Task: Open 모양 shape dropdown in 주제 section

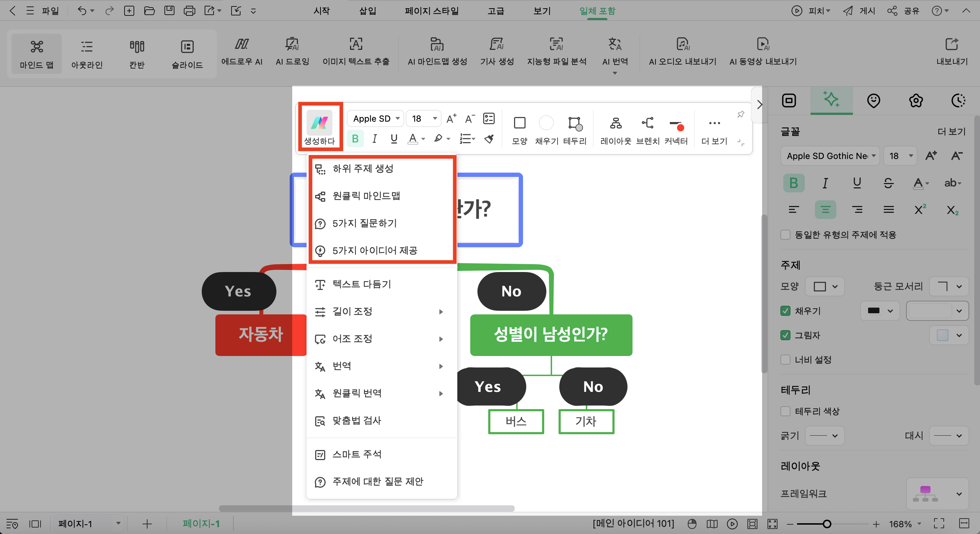Action: 825,286
